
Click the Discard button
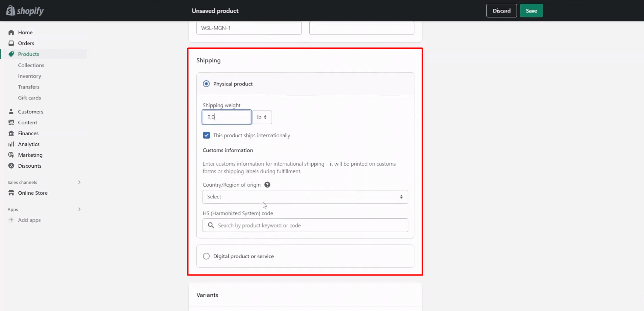click(502, 10)
